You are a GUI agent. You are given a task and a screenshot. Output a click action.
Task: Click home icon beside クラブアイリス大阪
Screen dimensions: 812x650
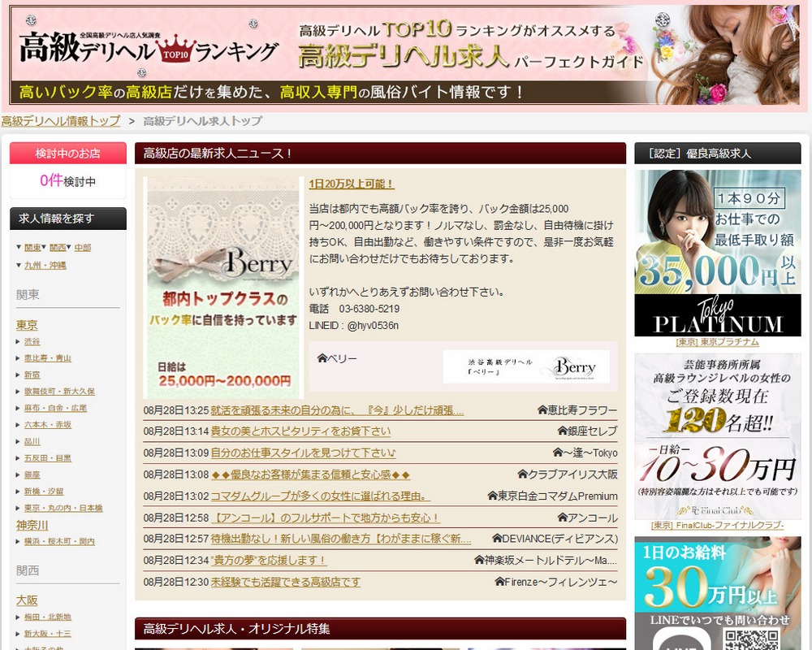[522, 474]
